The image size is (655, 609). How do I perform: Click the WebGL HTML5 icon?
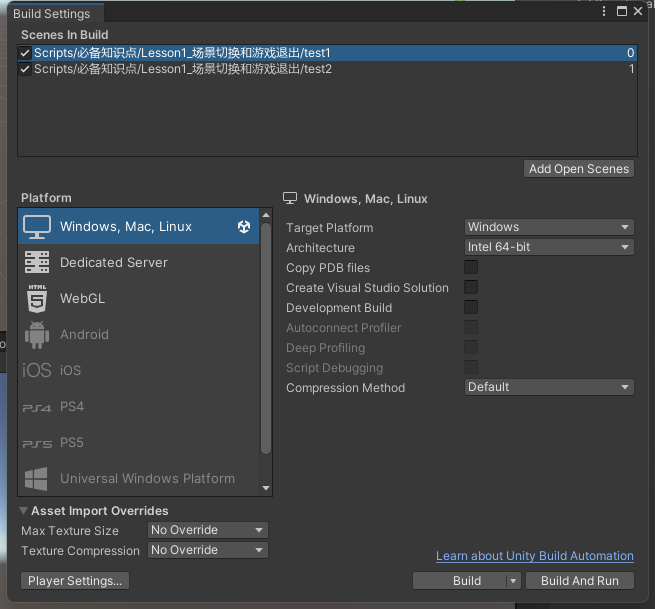point(37,299)
